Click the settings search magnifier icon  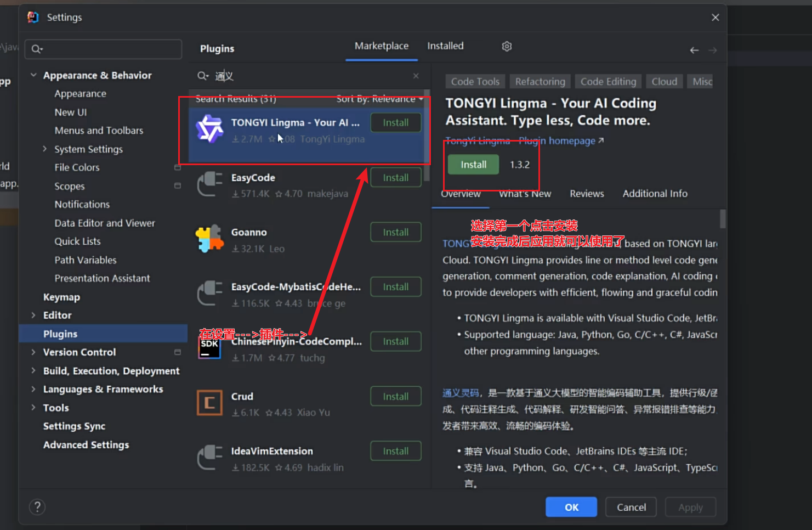pyautogui.click(x=36, y=49)
